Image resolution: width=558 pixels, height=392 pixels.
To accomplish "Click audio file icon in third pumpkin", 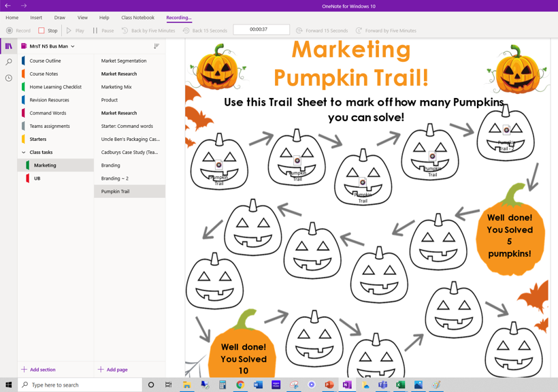I will pyautogui.click(x=363, y=182).
